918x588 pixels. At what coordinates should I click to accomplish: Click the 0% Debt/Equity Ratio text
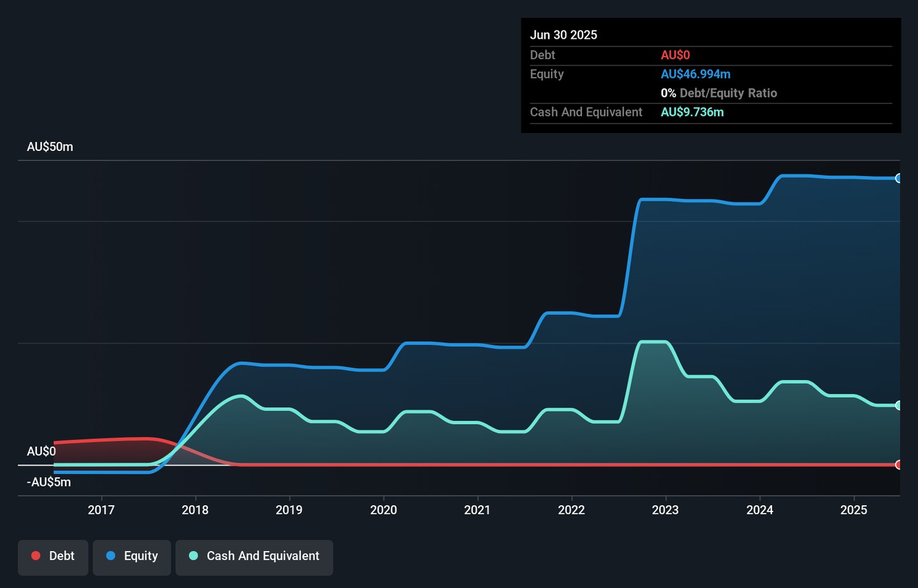(719, 93)
